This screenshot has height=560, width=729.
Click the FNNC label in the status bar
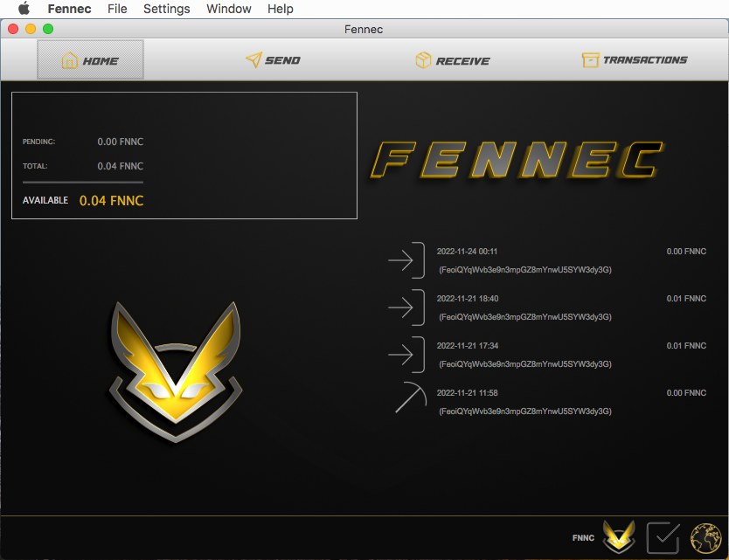coord(582,537)
